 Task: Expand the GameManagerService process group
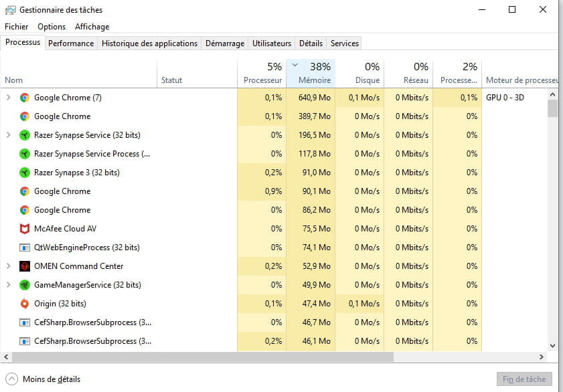click(9, 285)
